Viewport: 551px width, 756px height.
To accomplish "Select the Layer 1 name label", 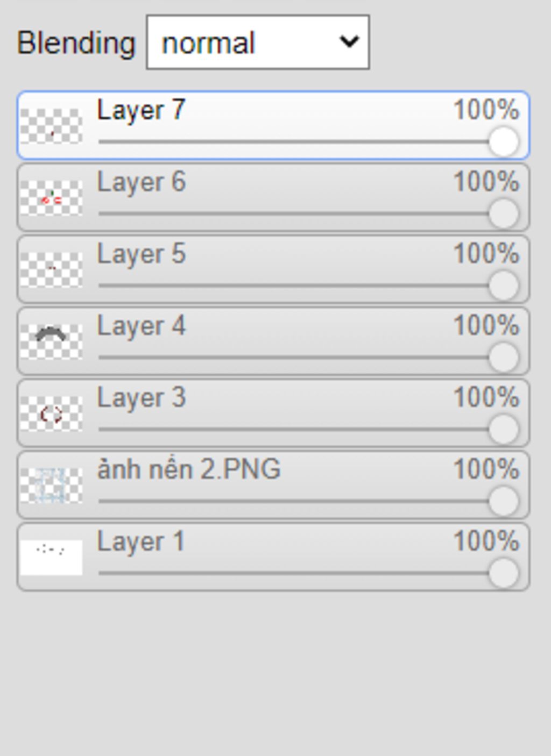I will 141,541.
